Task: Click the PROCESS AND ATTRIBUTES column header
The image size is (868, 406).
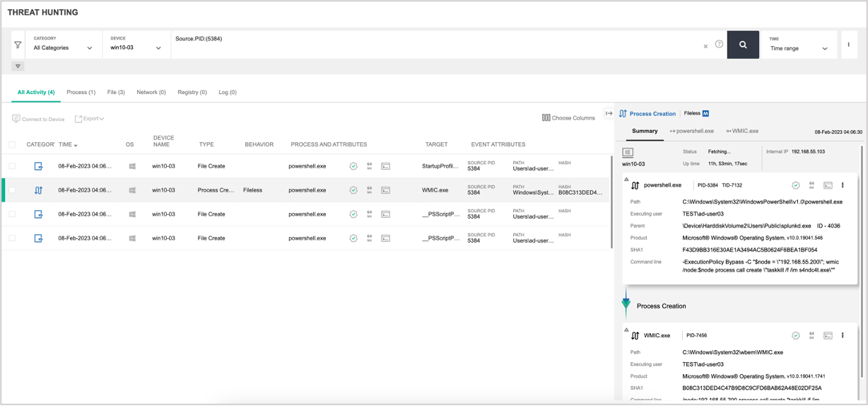Action: click(329, 144)
